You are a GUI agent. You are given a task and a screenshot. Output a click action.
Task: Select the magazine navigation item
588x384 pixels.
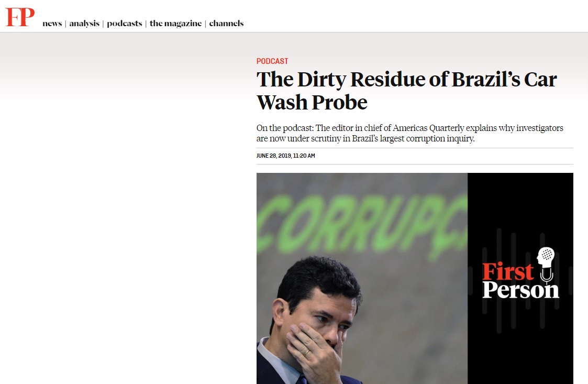point(175,23)
